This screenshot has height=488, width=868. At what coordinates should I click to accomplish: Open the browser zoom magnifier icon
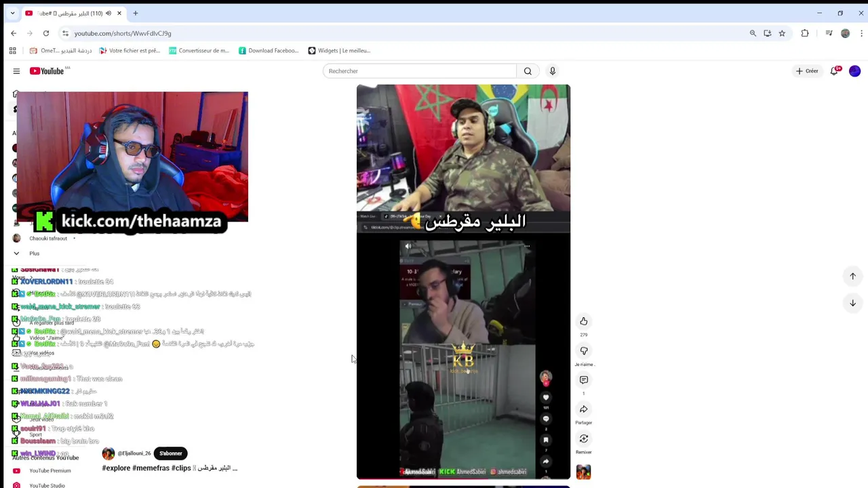point(753,33)
